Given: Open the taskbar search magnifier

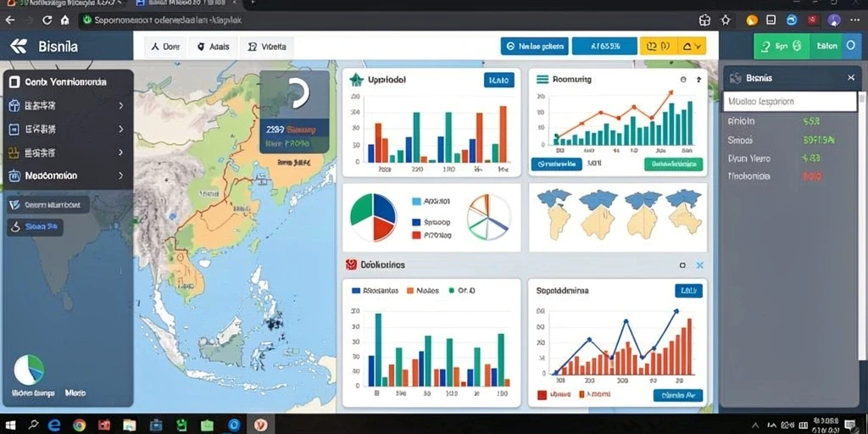Looking at the screenshot, I should coord(33,426).
